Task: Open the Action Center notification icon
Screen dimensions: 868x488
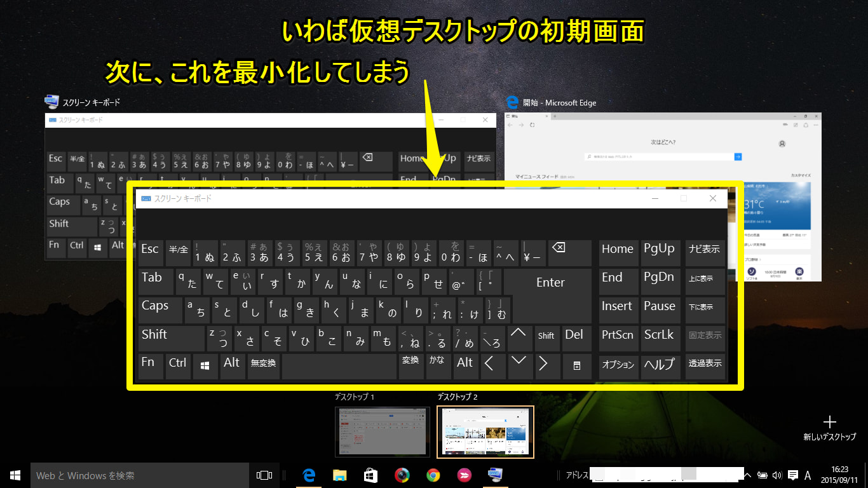Action: click(x=792, y=475)
